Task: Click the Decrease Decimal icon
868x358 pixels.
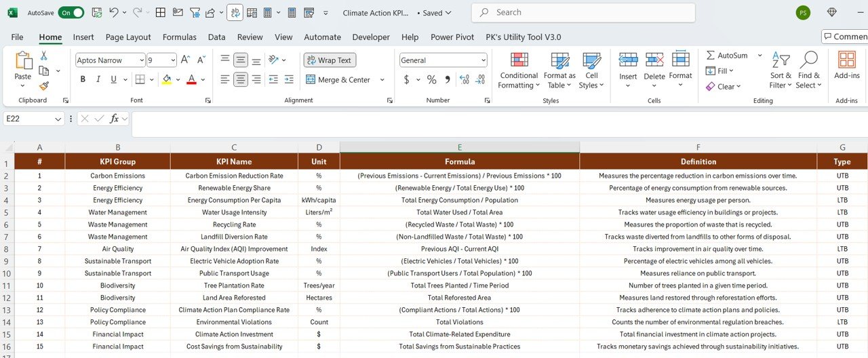Action: (x=481, y=79)
